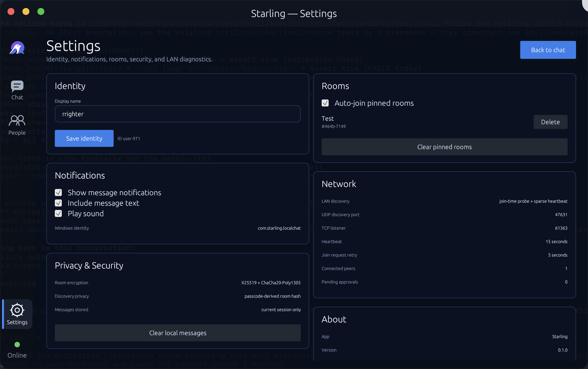This screenshot has height=369, width=588.
Task: Click LAN discovery join-time probe value
Action: (533, 201)
